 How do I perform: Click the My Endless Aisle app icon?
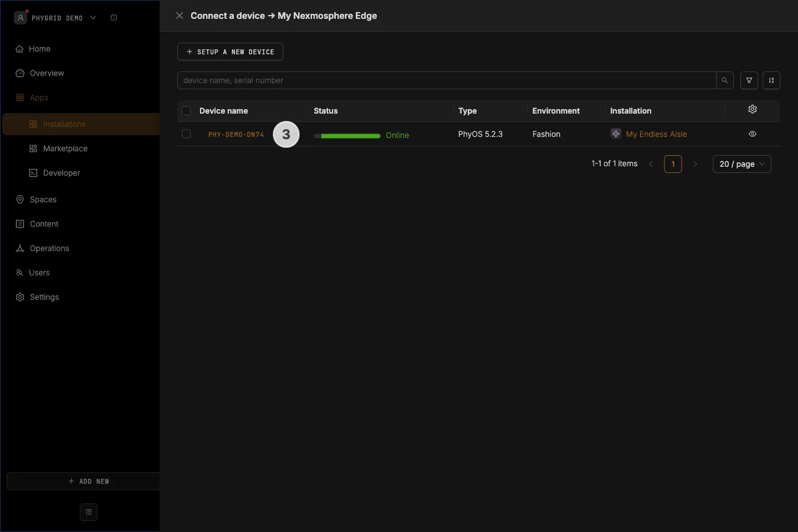(x=616, y=134)
